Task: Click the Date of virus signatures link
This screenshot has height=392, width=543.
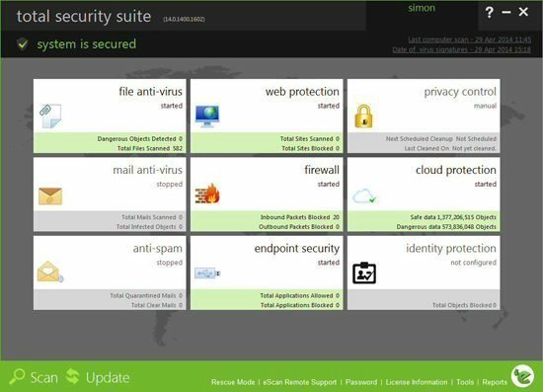Action: point(461,50)
